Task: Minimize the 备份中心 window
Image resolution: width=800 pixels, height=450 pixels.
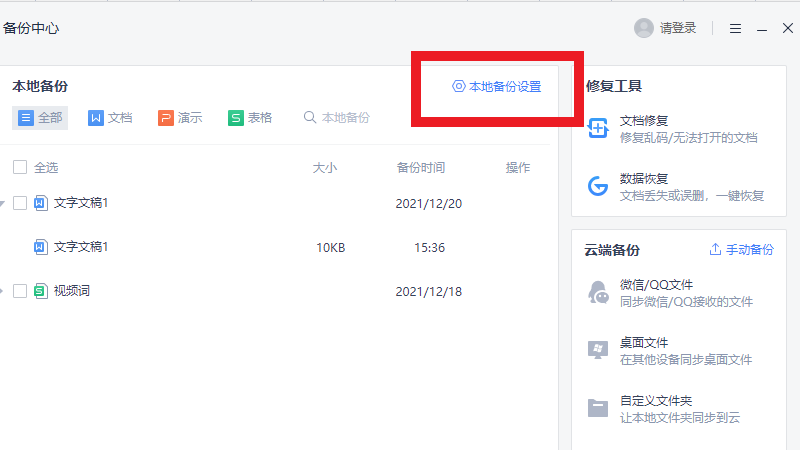Action: tap(762, 29)
